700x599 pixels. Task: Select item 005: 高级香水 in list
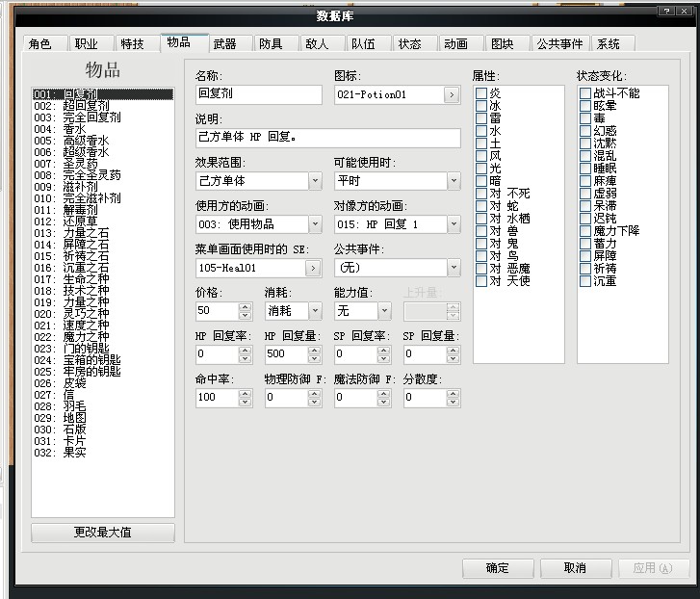pos(102,141)
